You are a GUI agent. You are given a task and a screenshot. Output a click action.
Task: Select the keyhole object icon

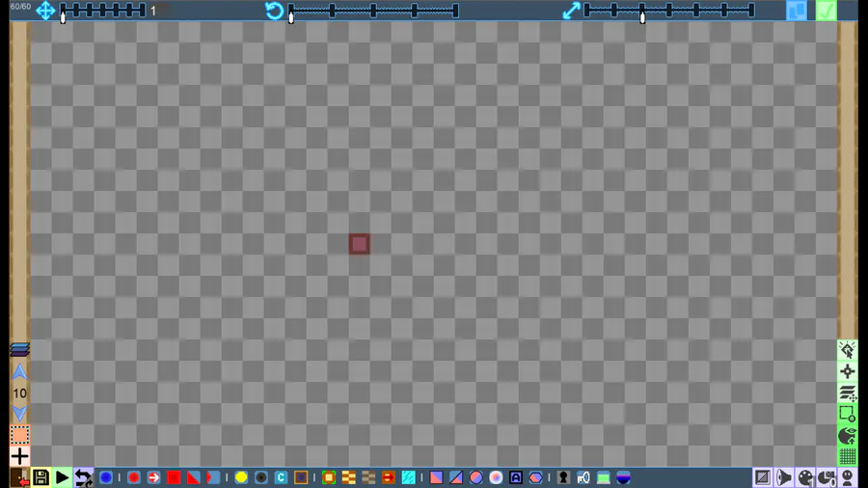click(563, 477)
